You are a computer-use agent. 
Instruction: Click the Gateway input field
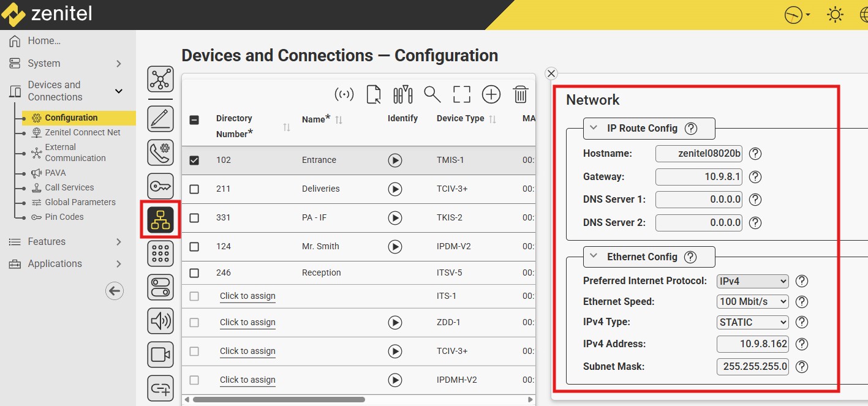[x=698, y=177]
